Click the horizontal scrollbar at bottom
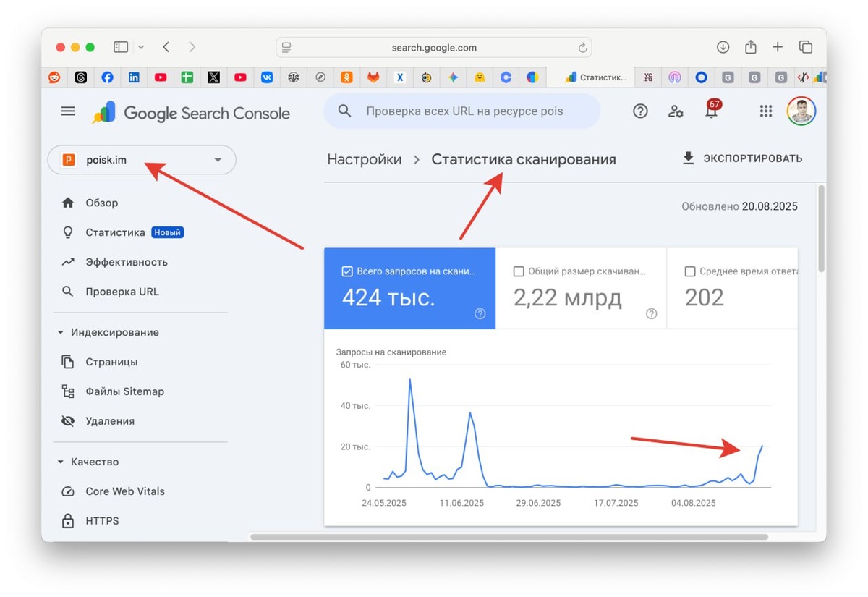868x597 pixels. [x=509, y=537]
